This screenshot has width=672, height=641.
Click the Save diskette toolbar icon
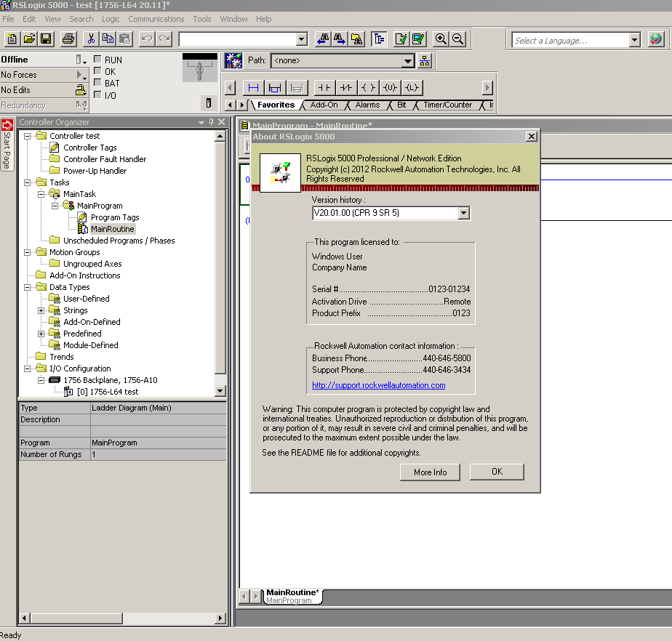46,39
